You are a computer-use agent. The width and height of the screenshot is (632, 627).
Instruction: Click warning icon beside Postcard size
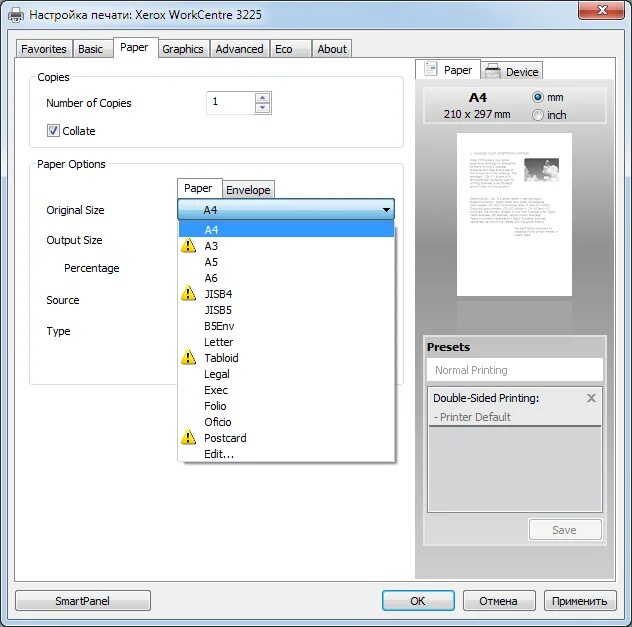coord(188,437)
